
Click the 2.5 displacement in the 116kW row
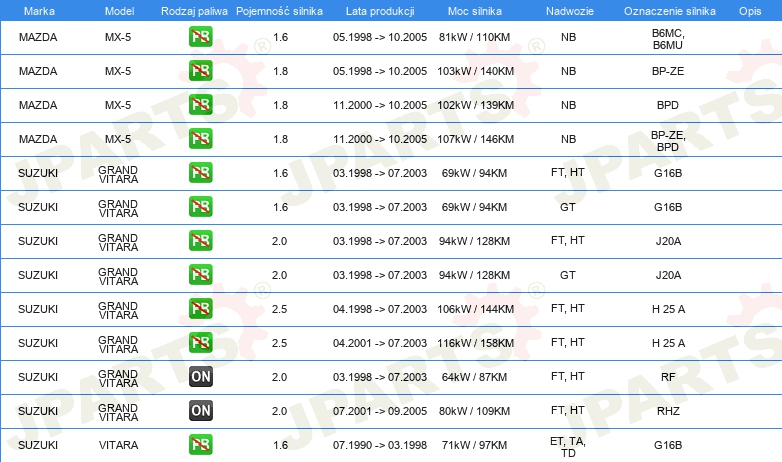(x=279, y=343)
